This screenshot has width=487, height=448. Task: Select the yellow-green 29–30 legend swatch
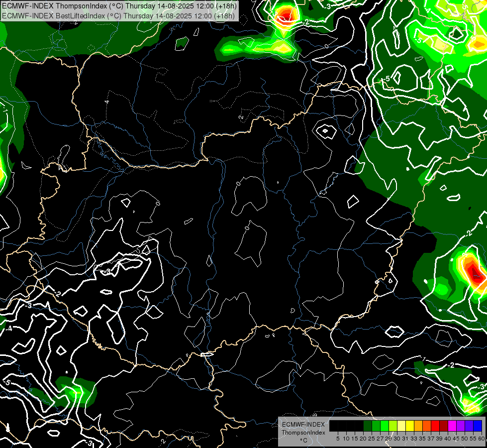coord(393,426)
